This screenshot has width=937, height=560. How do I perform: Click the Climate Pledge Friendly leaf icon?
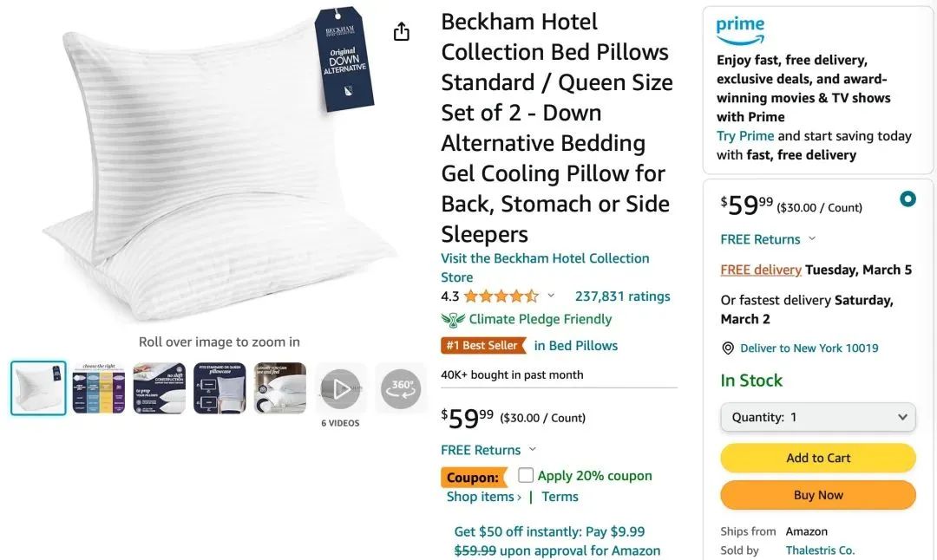coord(453,320)
